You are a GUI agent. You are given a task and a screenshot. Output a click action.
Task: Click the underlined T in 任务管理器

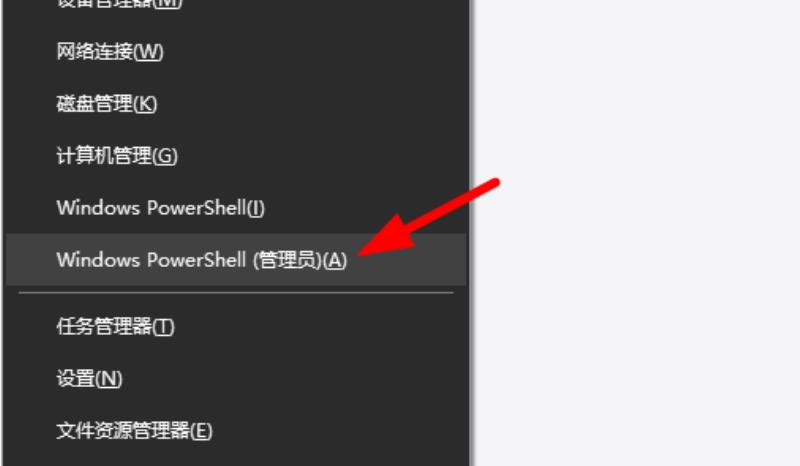pyautogui.click(x=163, y=327)
